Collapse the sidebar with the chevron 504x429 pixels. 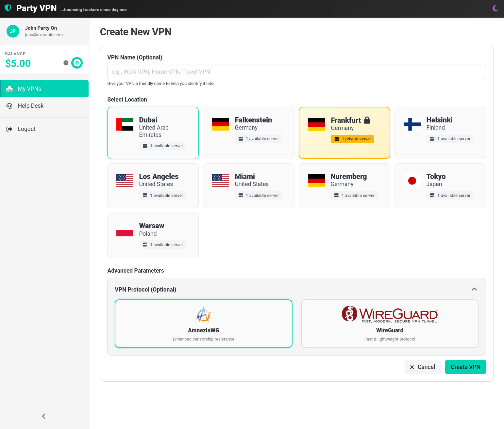[x=43, y=416]
